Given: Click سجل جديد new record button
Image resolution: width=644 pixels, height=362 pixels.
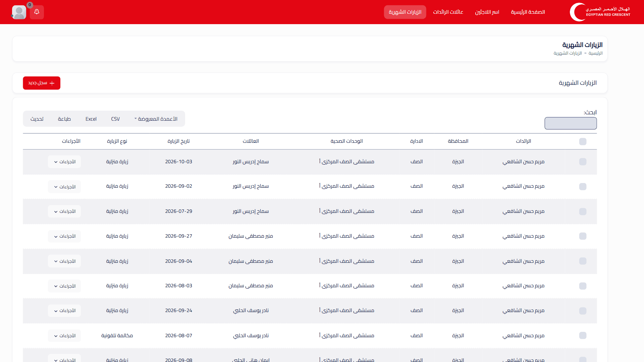Looking at the screenshot, I should [x=42, y=83].
